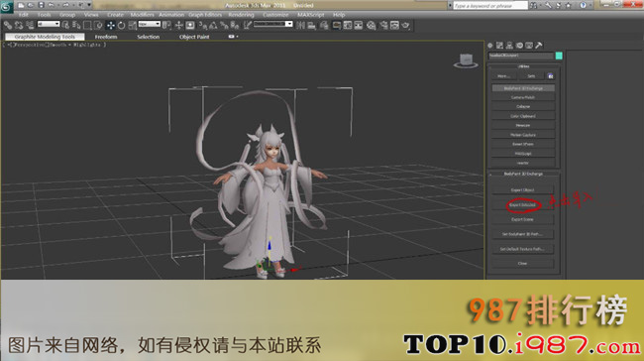Click the Set Default Texture Path button
The image size is (644, 361).
tap(522, 249)
